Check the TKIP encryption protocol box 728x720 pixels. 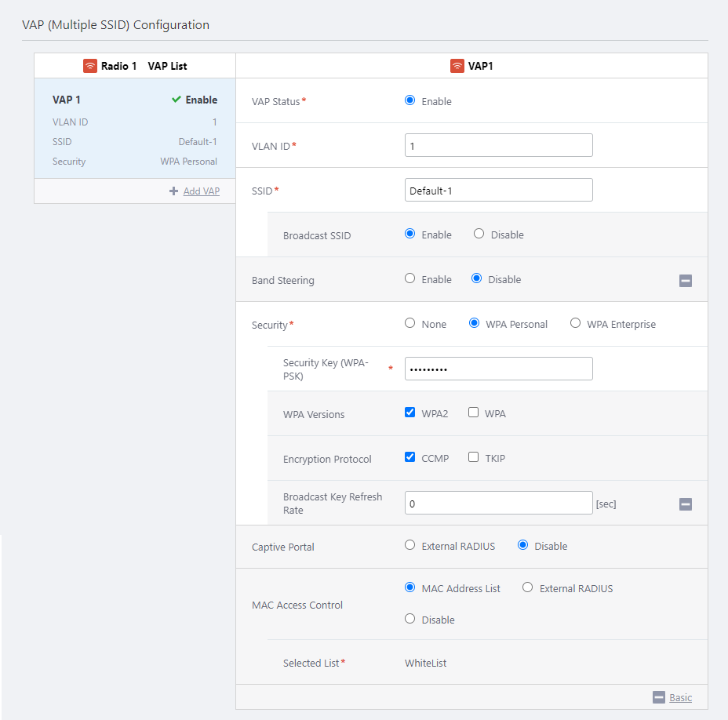[473, 457]
